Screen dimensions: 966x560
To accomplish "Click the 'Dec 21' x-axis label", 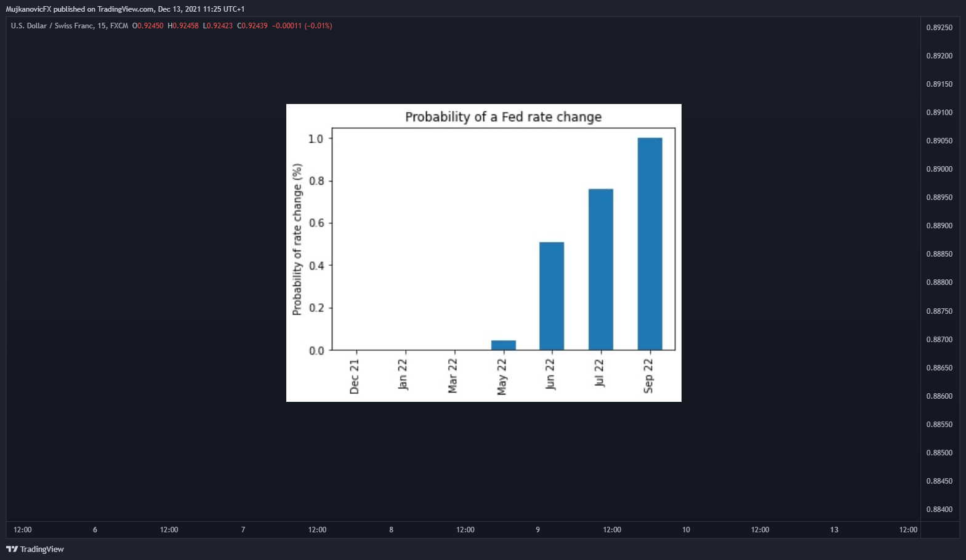I will [x=354, y=377].
